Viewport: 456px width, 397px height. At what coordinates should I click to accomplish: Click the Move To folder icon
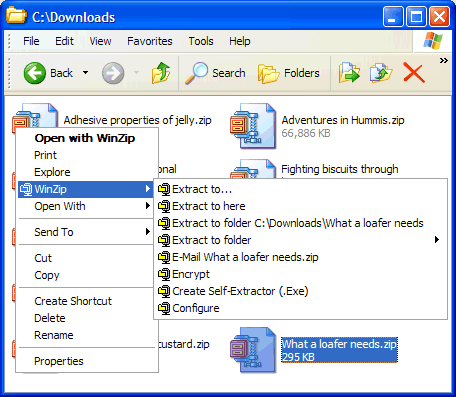[349, 72]
